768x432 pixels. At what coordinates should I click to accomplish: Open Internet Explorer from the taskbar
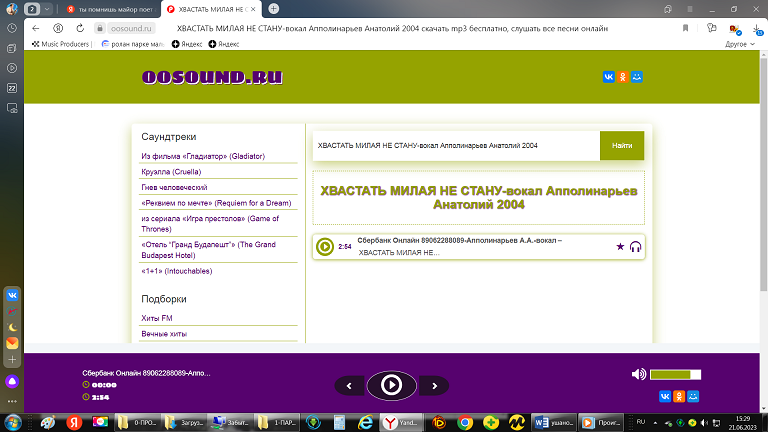365,422
